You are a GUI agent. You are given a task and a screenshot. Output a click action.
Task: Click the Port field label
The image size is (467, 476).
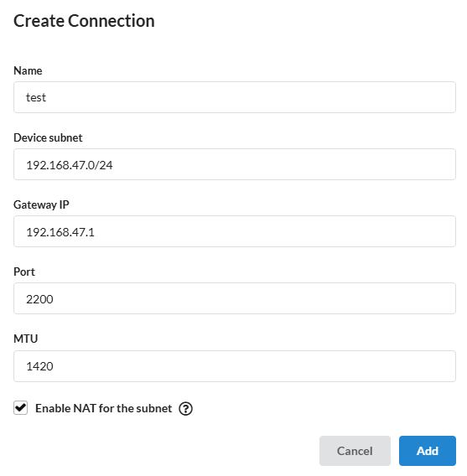tap(24, 272)
